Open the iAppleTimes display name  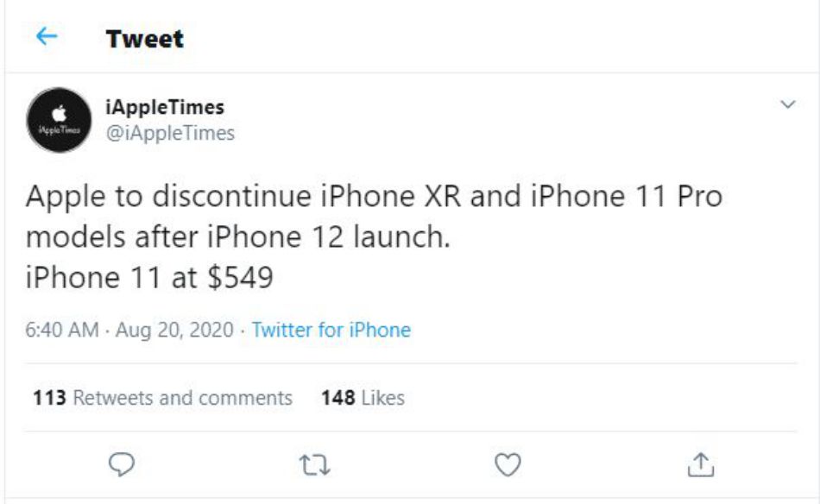(x=165, y=107)
